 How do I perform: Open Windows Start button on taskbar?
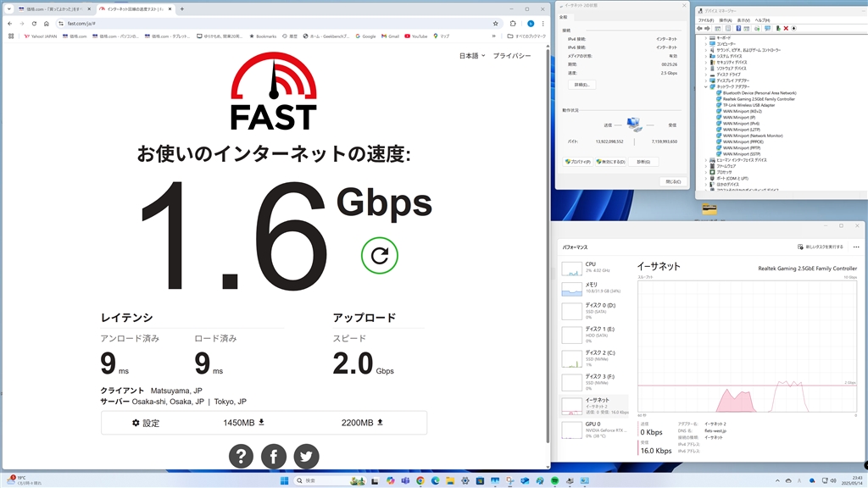click(x=284, y=480)
